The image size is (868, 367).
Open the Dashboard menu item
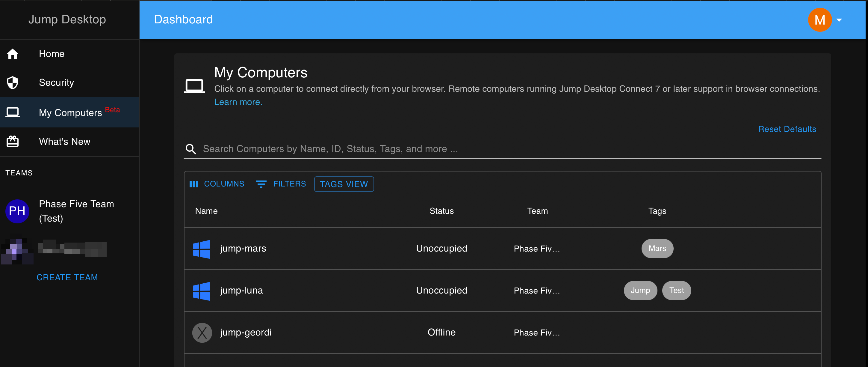183,19
